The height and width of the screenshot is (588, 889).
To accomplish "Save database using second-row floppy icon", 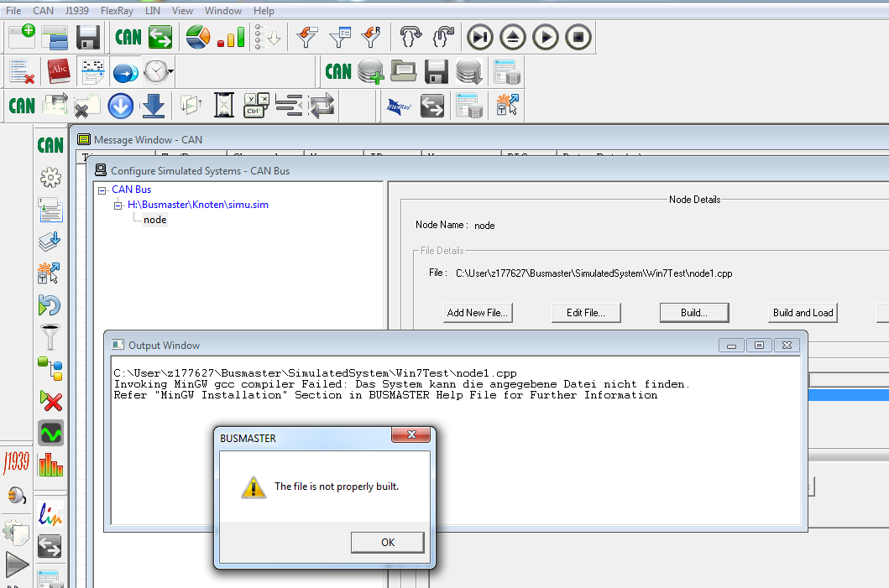I will coord(437,72).
